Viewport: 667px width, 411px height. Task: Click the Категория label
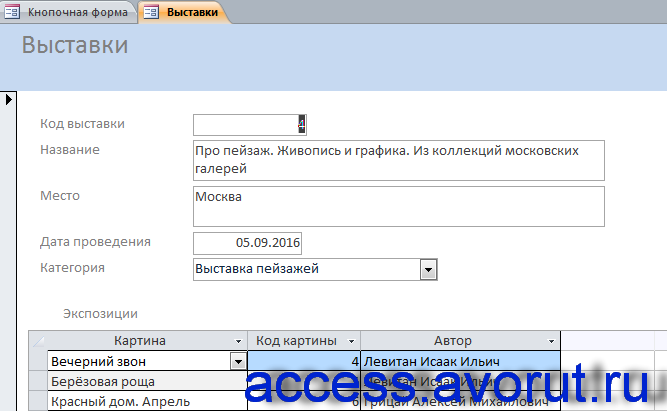click(72, 268)
